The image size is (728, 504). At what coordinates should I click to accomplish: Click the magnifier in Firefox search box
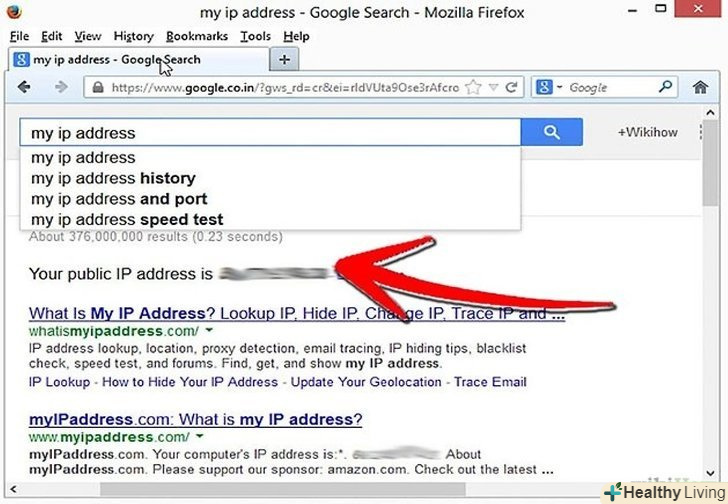665,86
